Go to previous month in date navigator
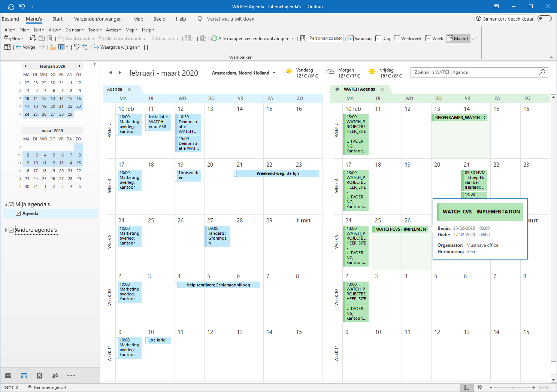The width and height of the screenshot is (557, 392). pyautogui.click(x=25, y=66)
